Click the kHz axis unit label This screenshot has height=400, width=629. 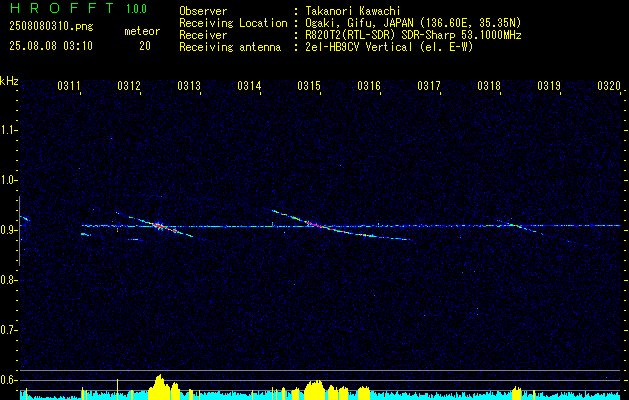(x=9, y=81)
